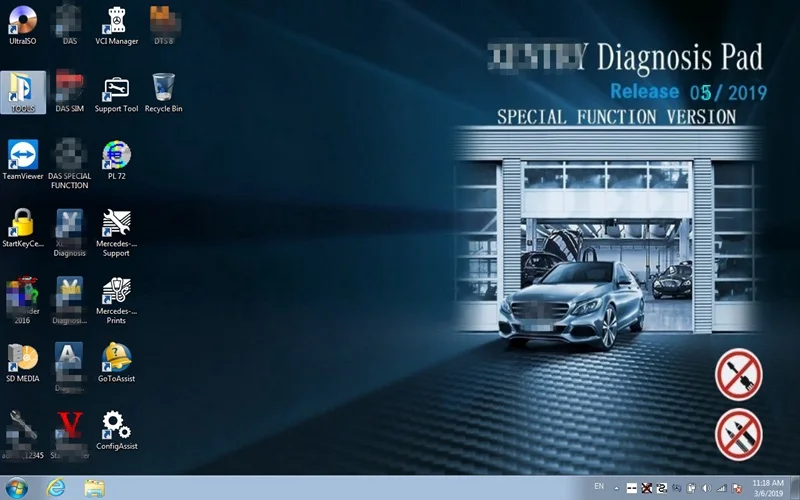Click the Windows Start button

point(14,487)
